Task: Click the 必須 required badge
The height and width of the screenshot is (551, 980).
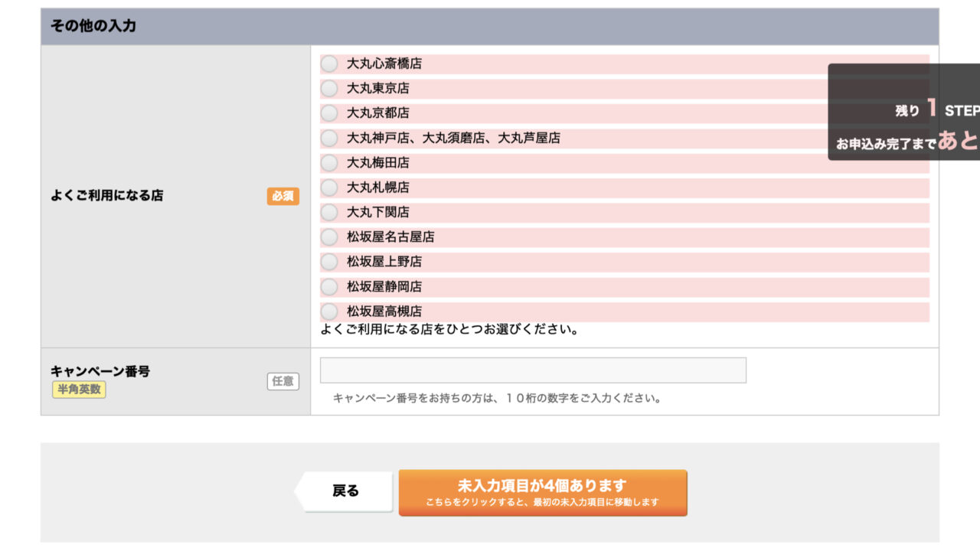Action: 283,196
